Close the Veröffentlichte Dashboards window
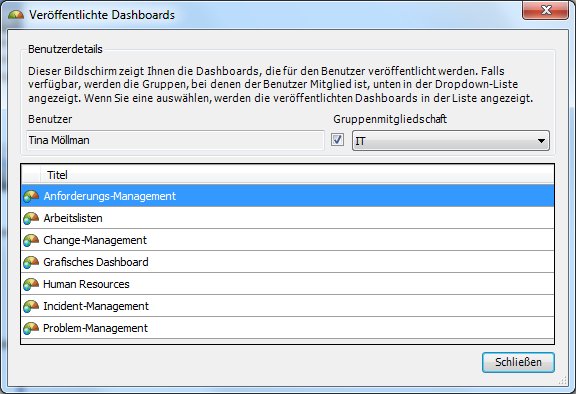 [x=546, y=10]
